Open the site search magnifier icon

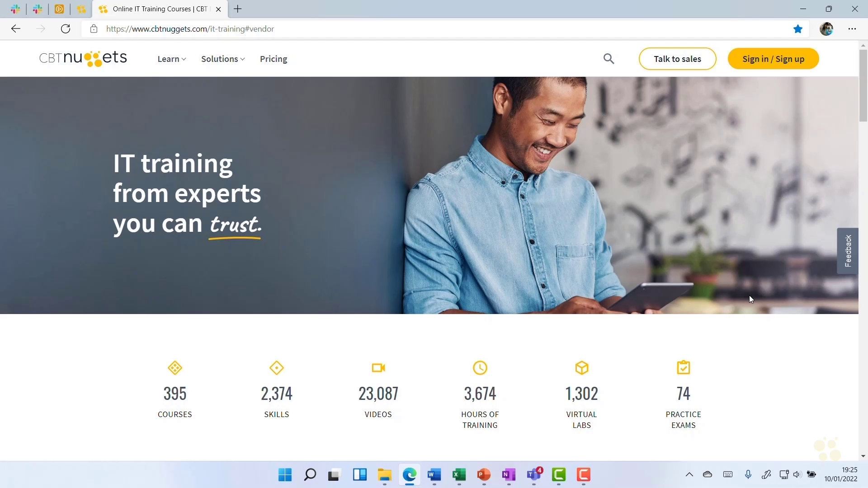609,59
